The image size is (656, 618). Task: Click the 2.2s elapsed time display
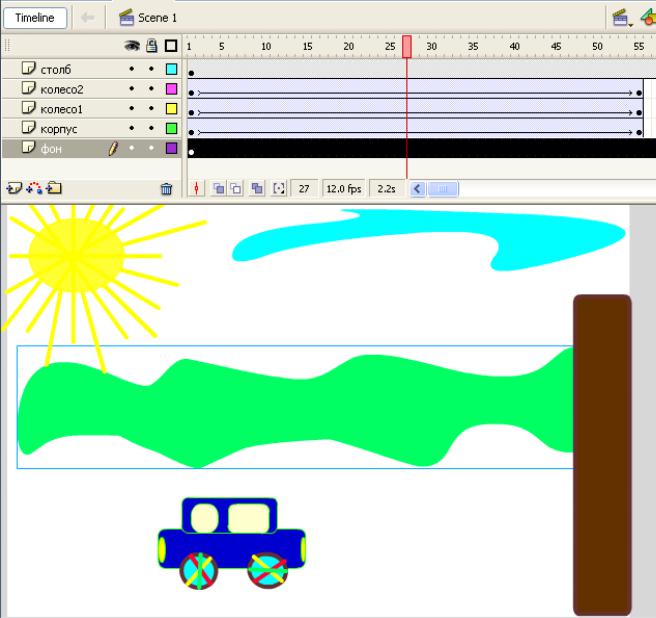pos(386,189)
